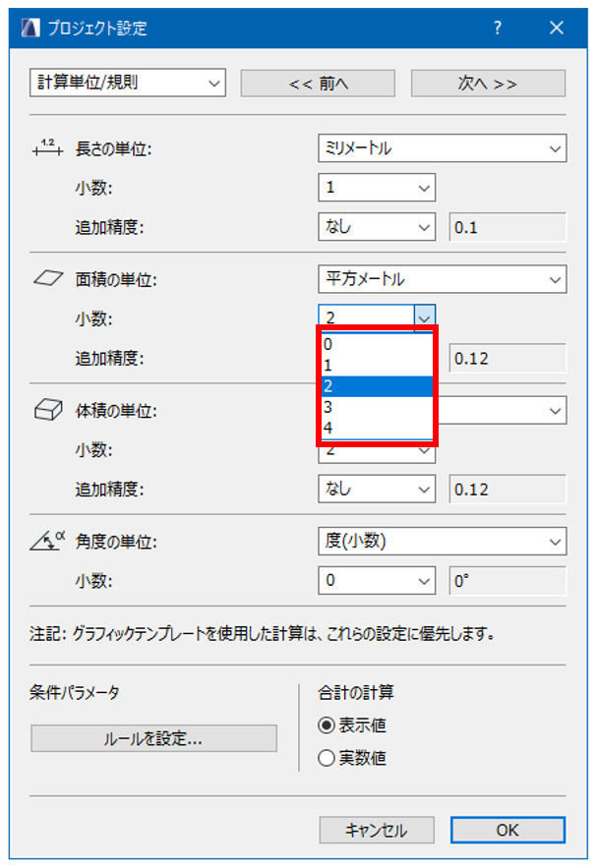Open the length 追加精度 なし dropdown
This screenshot has height=868, width=596.
click(377, 227)
